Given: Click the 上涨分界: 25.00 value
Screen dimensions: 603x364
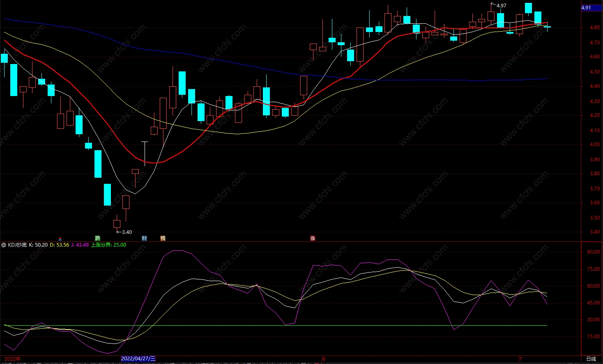Looking at the screenshot, I should pos(108,245).
